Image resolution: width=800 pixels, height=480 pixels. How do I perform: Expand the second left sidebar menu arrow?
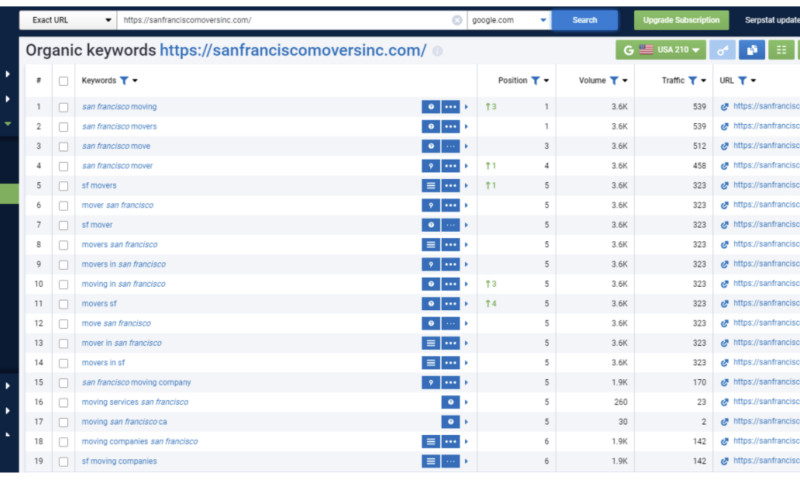pos(8,99)
